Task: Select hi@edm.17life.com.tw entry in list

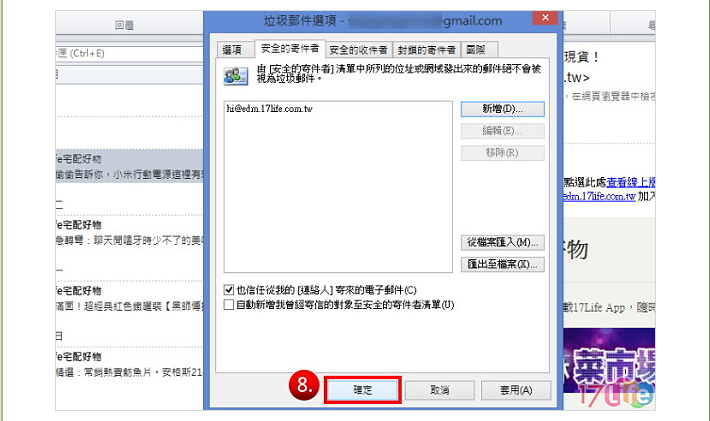Action: [x=269, y=109]
